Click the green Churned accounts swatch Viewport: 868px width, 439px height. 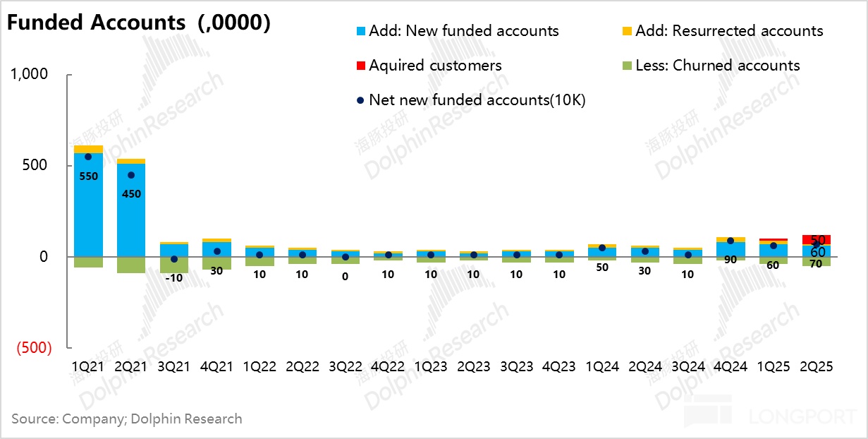pos(627,66)
